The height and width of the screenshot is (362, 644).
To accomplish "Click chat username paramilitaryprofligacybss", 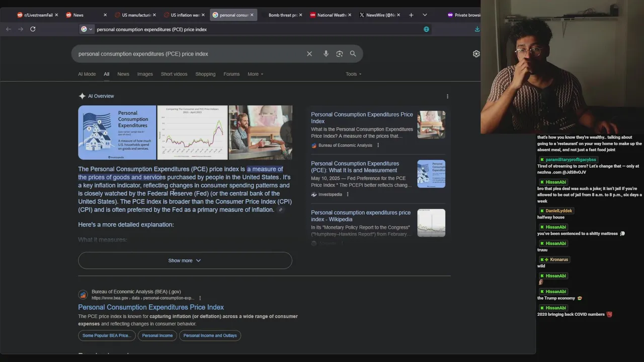I will point(571,159).
